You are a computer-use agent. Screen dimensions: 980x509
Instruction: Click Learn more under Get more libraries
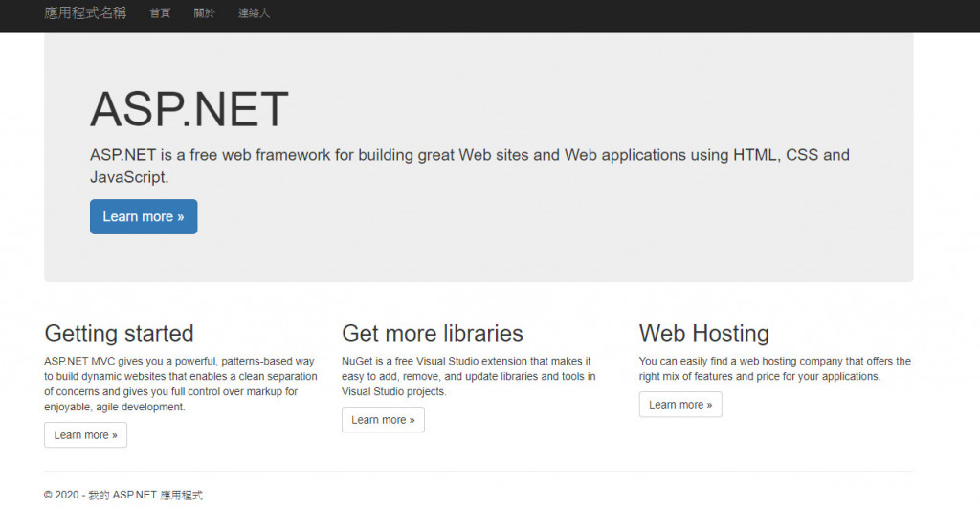383,420
